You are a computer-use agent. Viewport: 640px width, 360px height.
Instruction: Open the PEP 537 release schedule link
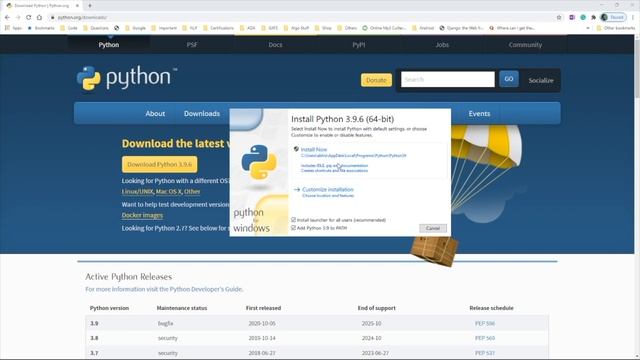pos(484,353)
